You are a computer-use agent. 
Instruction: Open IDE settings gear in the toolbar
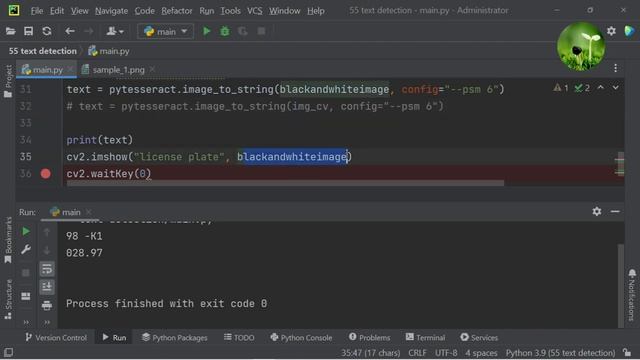point(611,31)
